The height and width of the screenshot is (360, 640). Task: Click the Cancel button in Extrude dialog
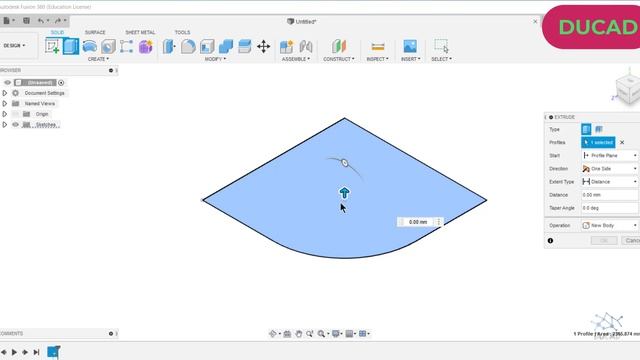coord(631,240)
